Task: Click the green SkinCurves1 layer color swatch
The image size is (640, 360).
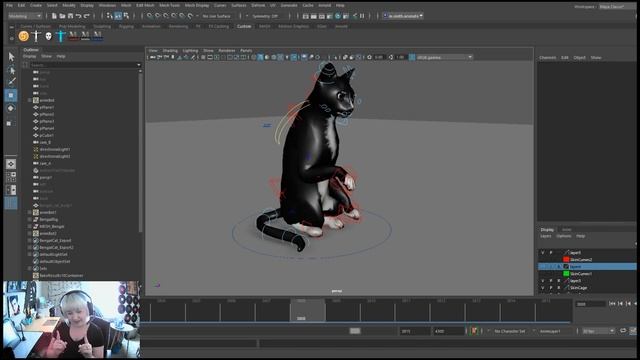Action: point(566,274)
